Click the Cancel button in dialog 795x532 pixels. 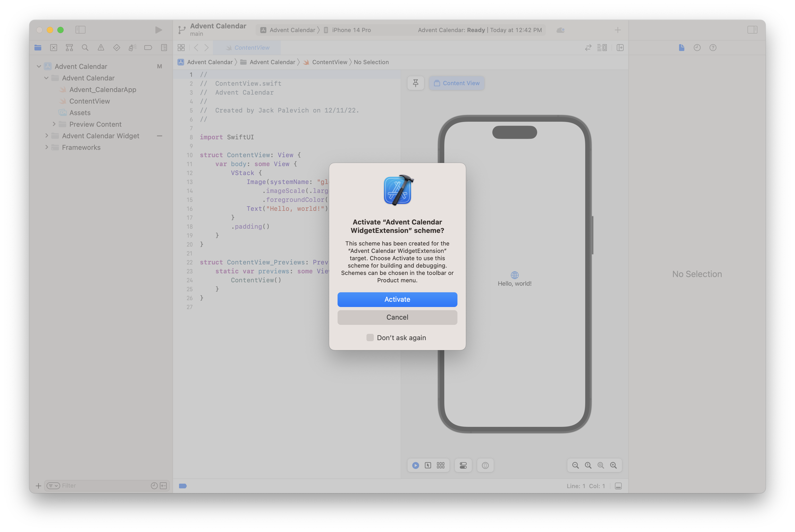[x=397, y=317]
